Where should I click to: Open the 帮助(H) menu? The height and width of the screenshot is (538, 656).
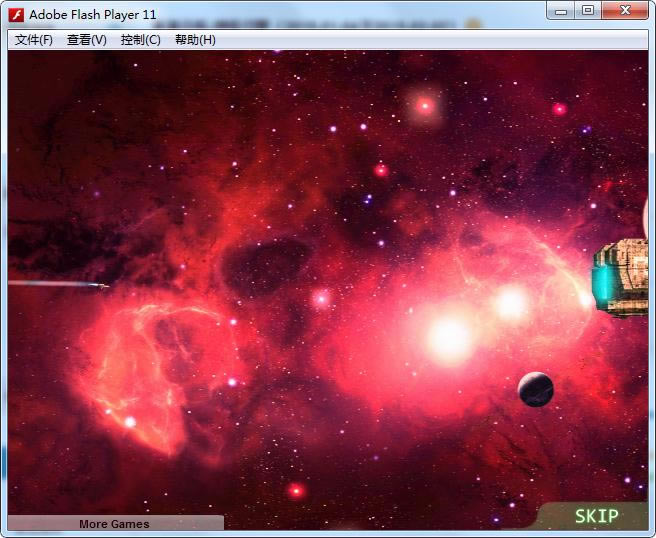click(x=195, y=40)
